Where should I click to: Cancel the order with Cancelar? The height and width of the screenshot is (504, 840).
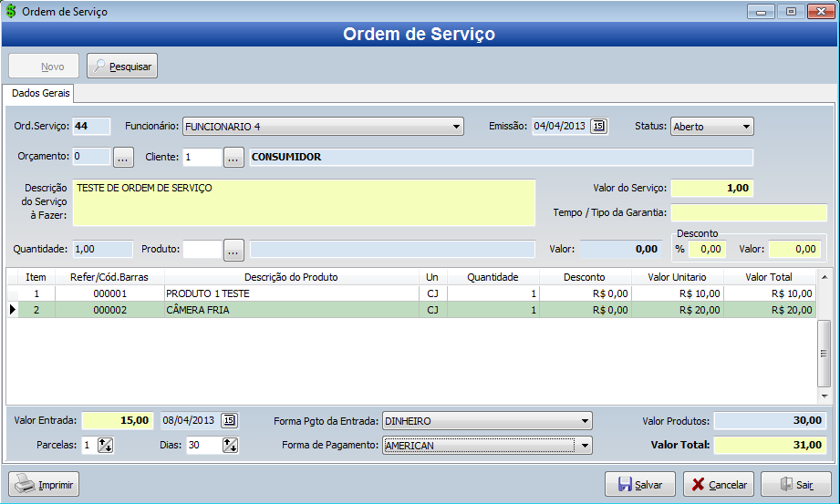718,484
